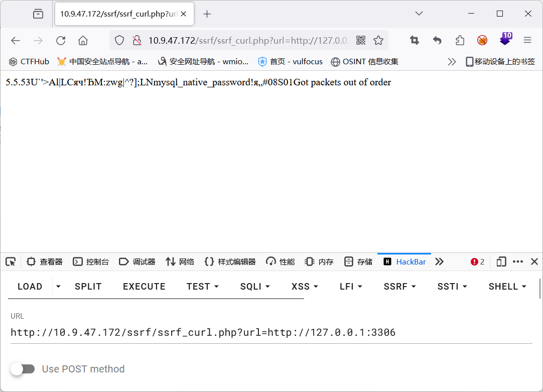
Task: Open the Firefox hamburger menu
Action: click(x=527, y=41)
